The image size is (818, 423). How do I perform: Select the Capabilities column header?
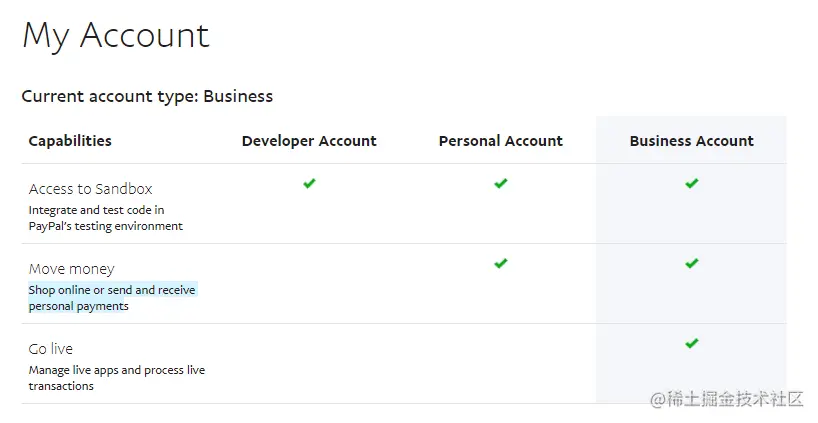click(x=70, y=141)
